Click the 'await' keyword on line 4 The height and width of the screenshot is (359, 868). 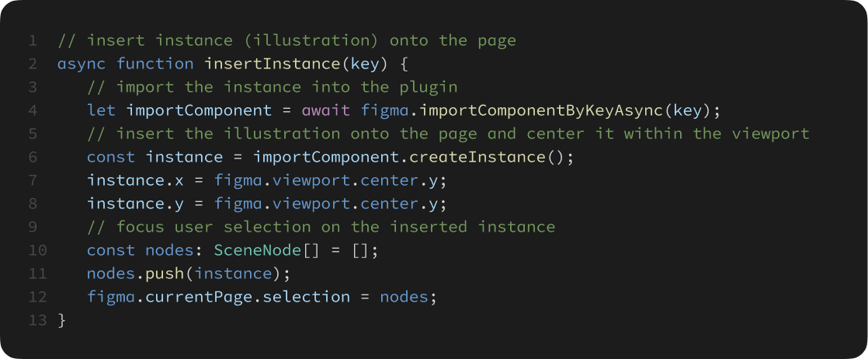326,111
